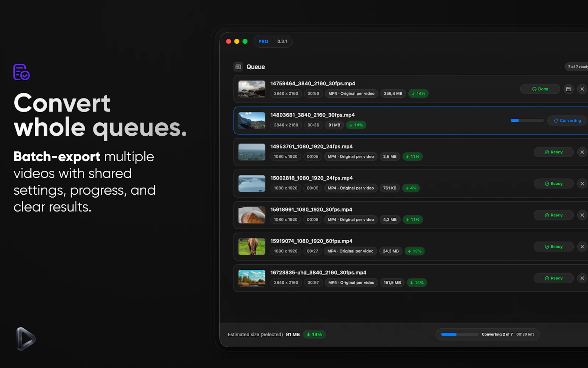Select the rocky coast thumbnail of 14759464

point(252,89)
